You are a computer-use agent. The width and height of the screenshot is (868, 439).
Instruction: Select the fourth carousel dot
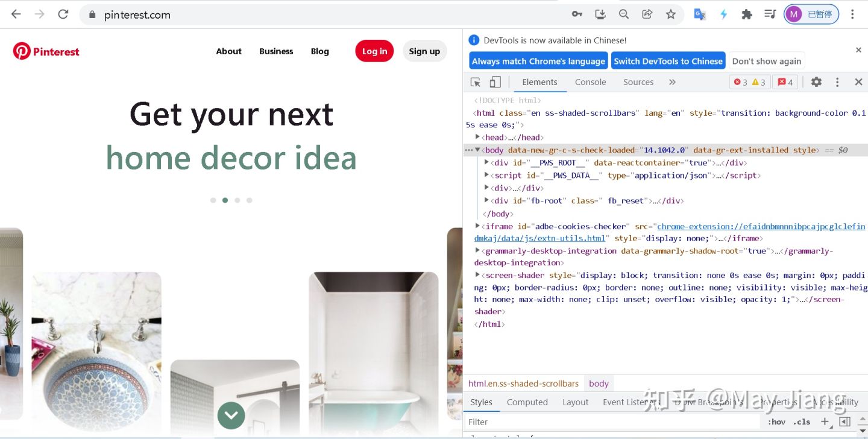(x=249, y=200)
